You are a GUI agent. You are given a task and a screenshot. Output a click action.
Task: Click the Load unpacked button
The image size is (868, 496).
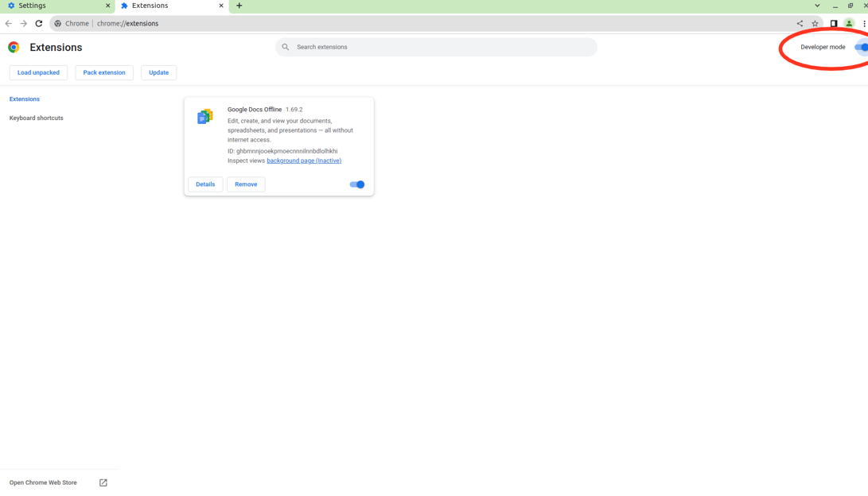pyautogui.click(x=38, y=72)
